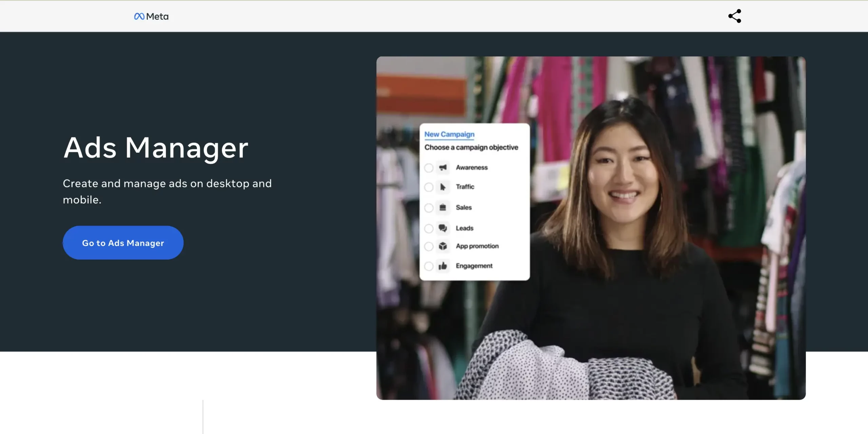Screen dimensions: 868x434
Task: Click the 'Engagement' objective label
Action: (474, 266)
